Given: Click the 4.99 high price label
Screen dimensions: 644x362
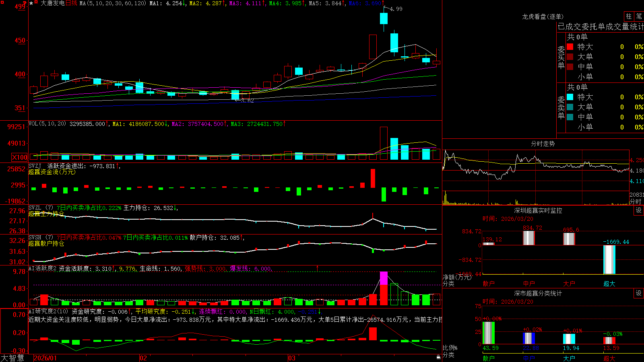Looking at the screenshot, I should (396, 9).
